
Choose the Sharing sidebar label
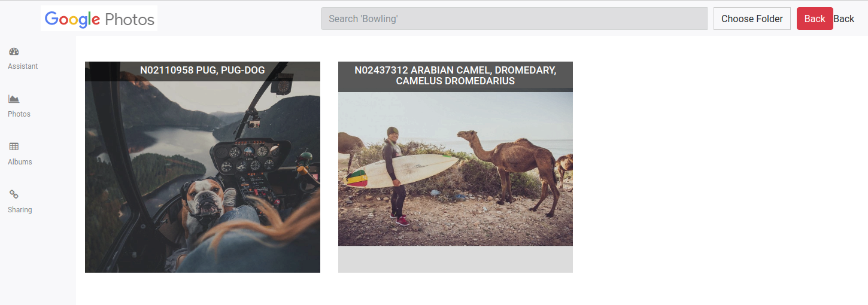pyautogui.click(x=20, y=210)
